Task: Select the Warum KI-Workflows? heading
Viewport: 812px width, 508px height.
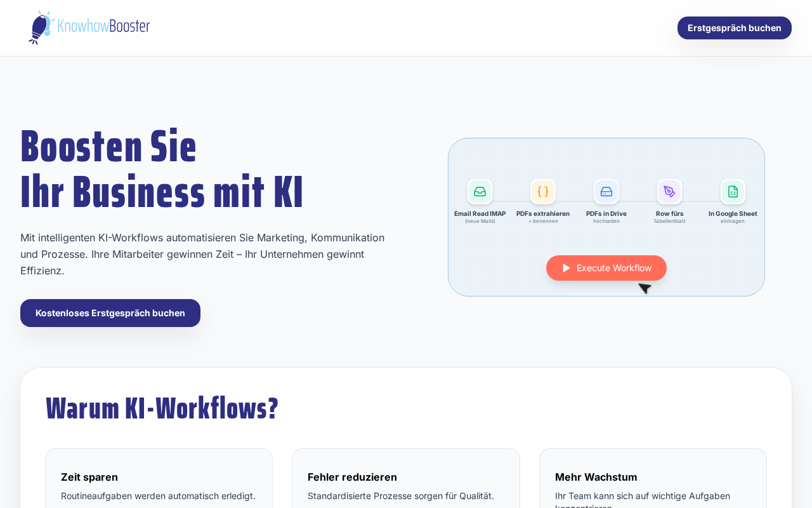Action: 162,408
